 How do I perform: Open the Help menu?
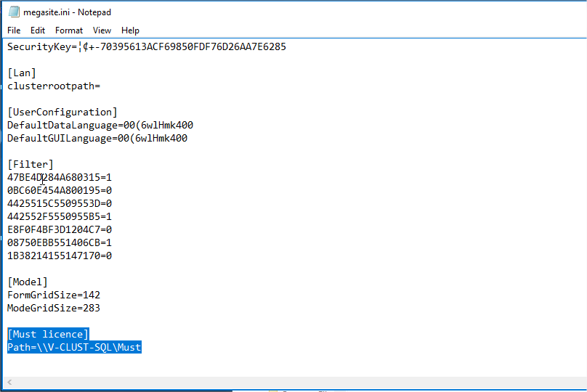130,30
